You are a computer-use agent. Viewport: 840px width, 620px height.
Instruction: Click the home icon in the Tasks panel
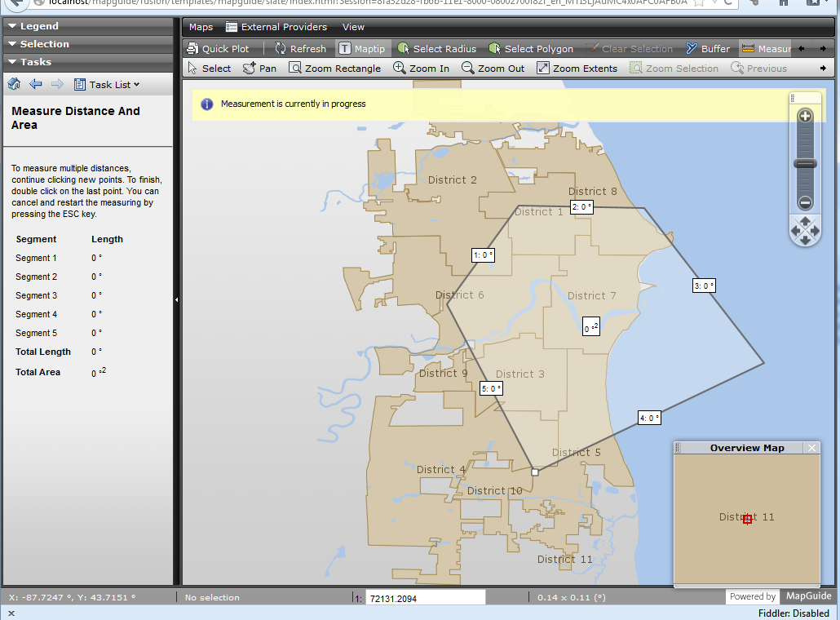[x=13, y=84]
